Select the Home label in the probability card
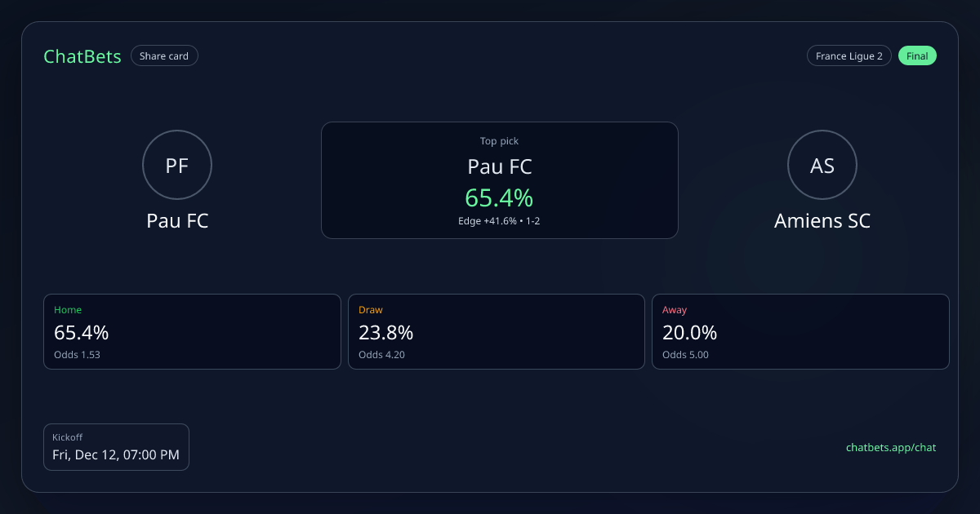Viewport: 980px width, 514px height. 68,310
